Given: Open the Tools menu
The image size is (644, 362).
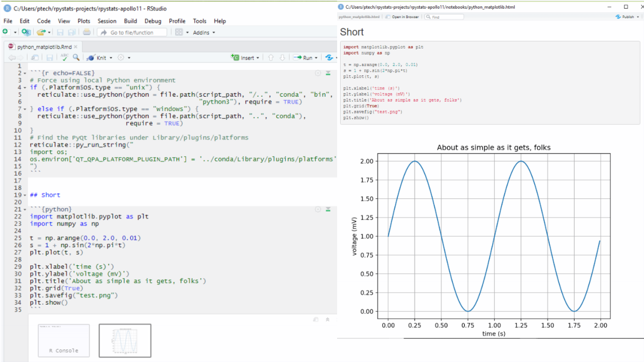Looking at the screenshot, I should 200,21.
